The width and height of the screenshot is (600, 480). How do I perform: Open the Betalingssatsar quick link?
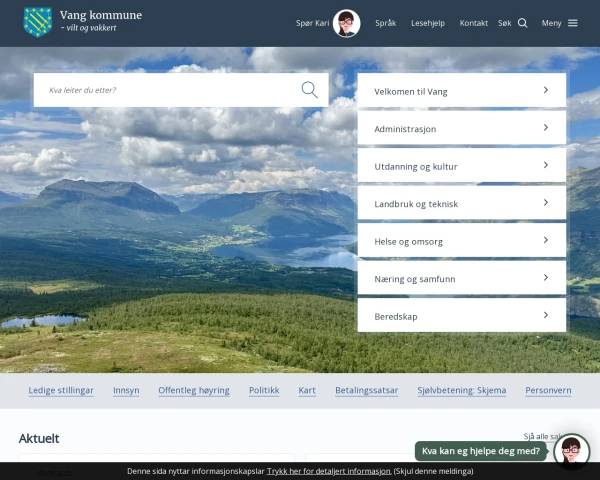(x=366, y=390)
